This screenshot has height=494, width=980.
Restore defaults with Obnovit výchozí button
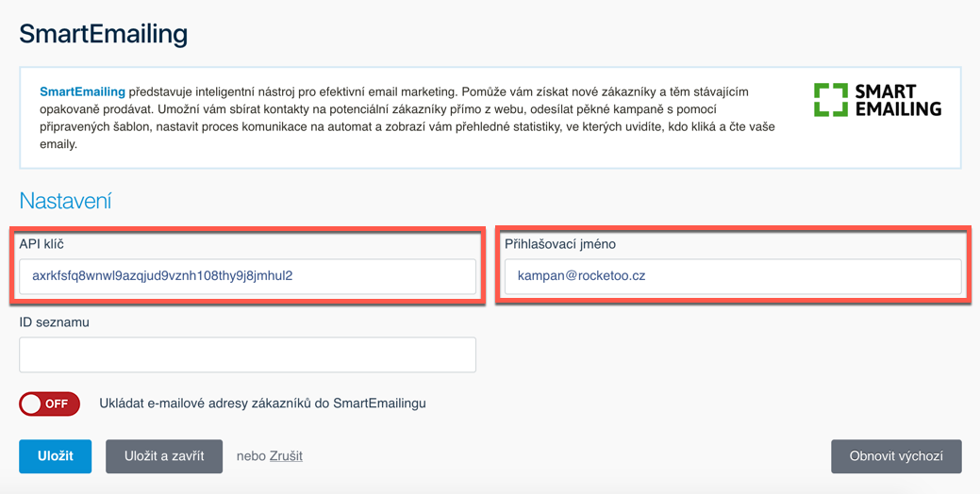[x=896, y=456]
